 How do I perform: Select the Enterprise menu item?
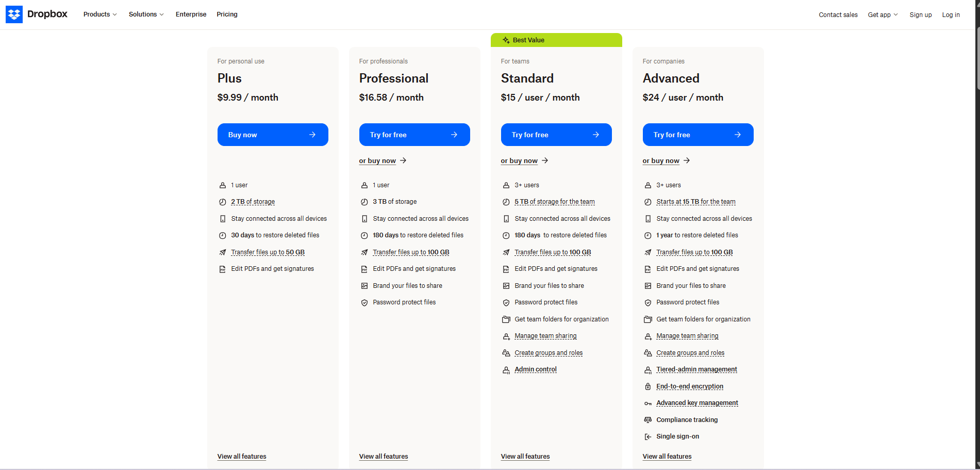pyautogui.click(x=191, y=14)
